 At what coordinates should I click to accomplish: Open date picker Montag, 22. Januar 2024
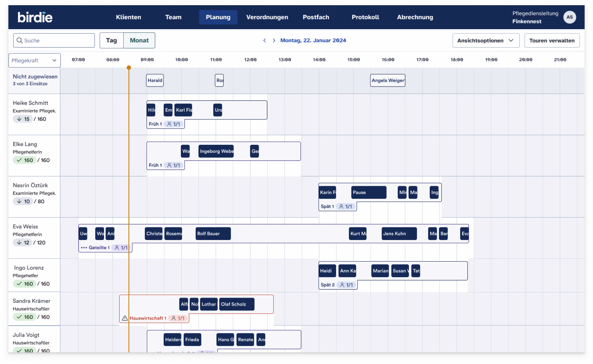313,40
